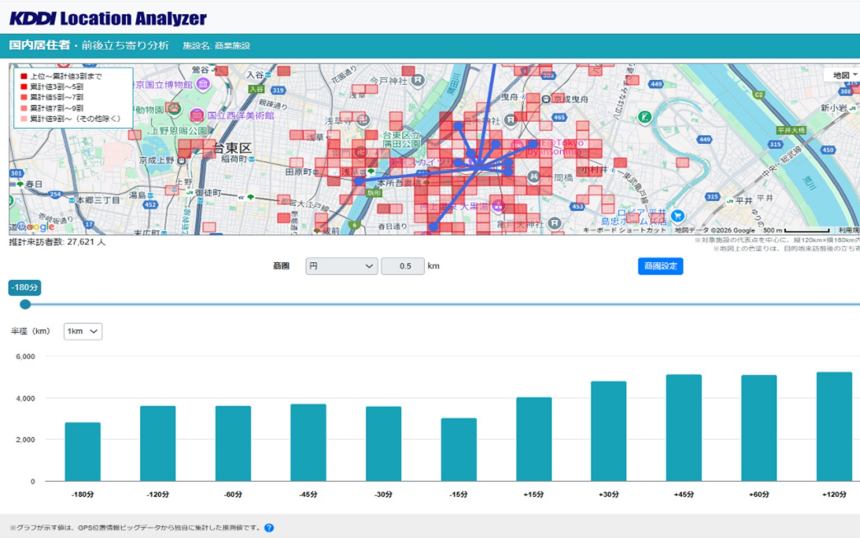
Task: Click the -45分 bar in the chart
Action: point(308,443)
